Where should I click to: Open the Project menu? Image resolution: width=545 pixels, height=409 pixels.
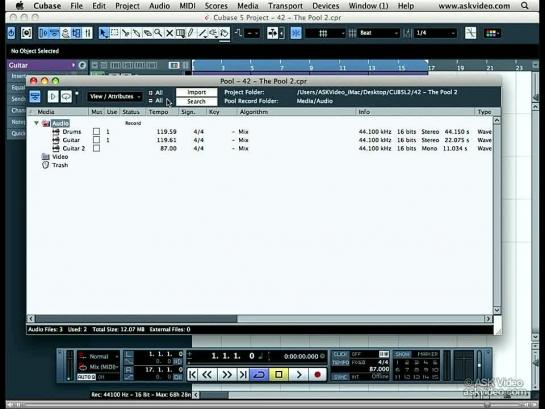click(x=127, y=6)
